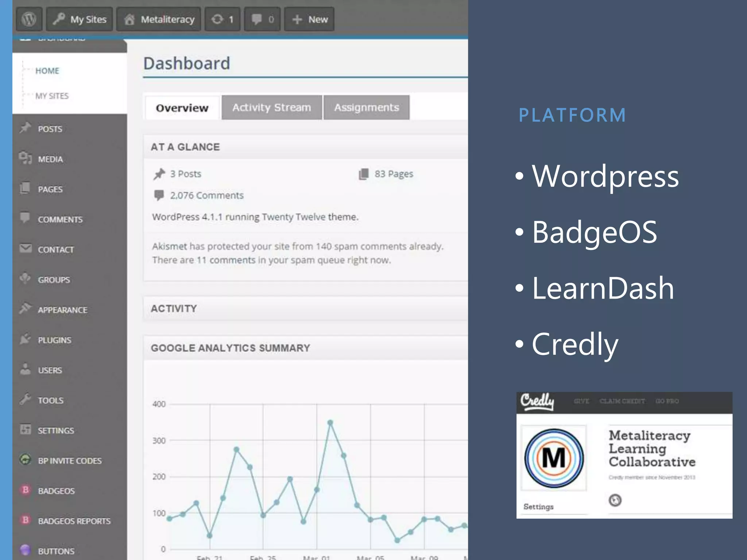The height and width of the screenshot is (560, 747).
Task: Open the New content menu
Action: (x=309, y=19)
